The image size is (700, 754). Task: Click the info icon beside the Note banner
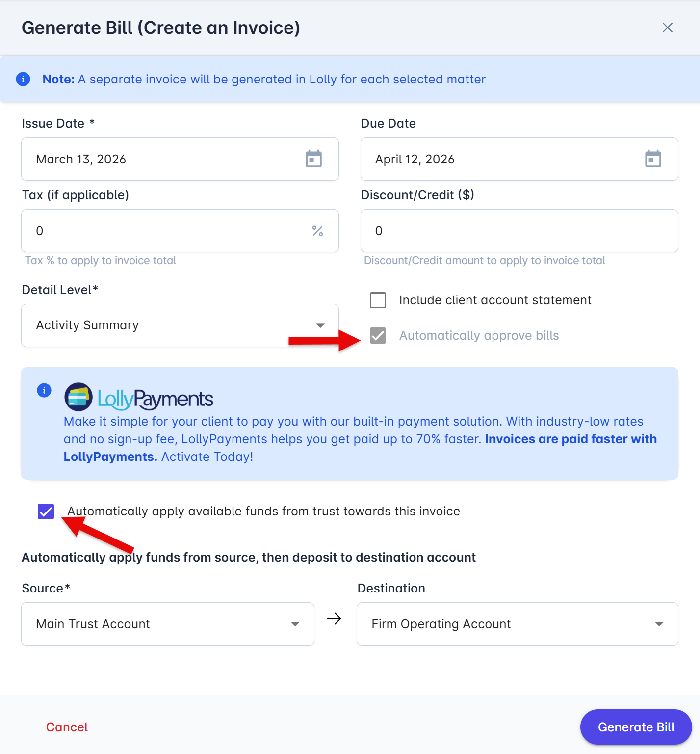(23, 79)
